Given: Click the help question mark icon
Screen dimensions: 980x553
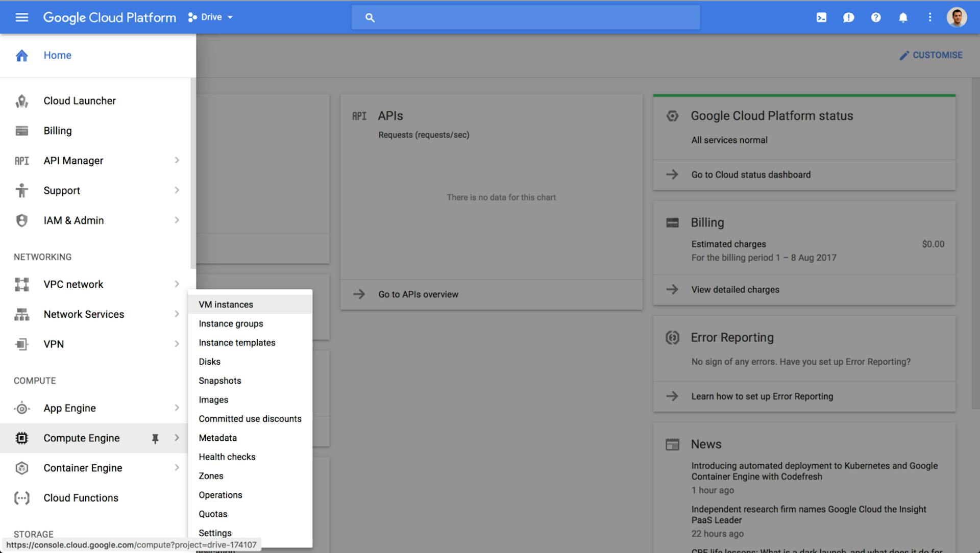Looking at the screenshot, I should 876,17.
